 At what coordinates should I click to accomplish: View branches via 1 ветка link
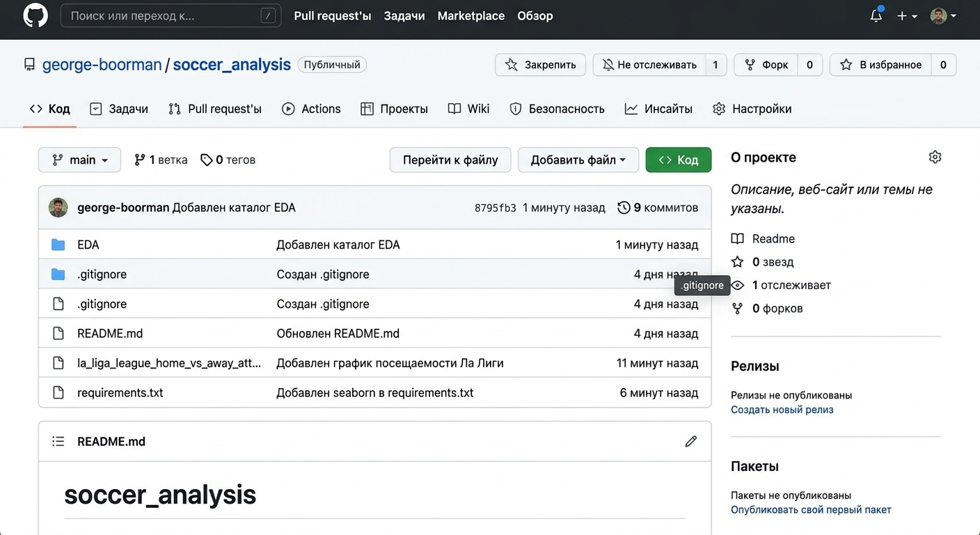(161, 160)
